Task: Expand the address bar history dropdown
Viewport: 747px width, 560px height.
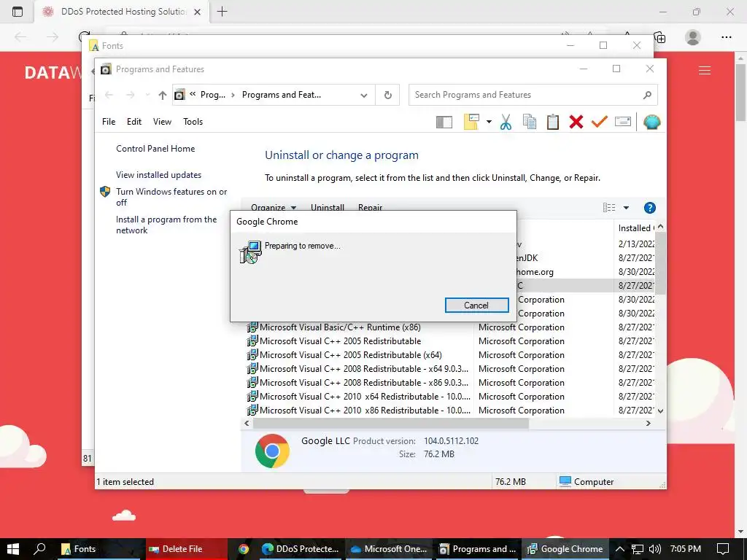Action: (x=364, y=96)
